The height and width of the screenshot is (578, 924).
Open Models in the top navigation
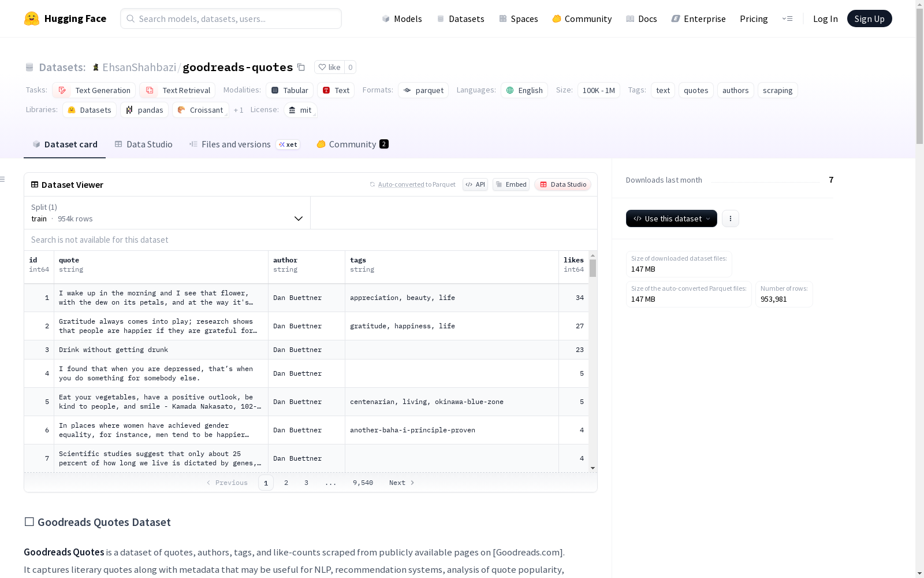point(402,18)
